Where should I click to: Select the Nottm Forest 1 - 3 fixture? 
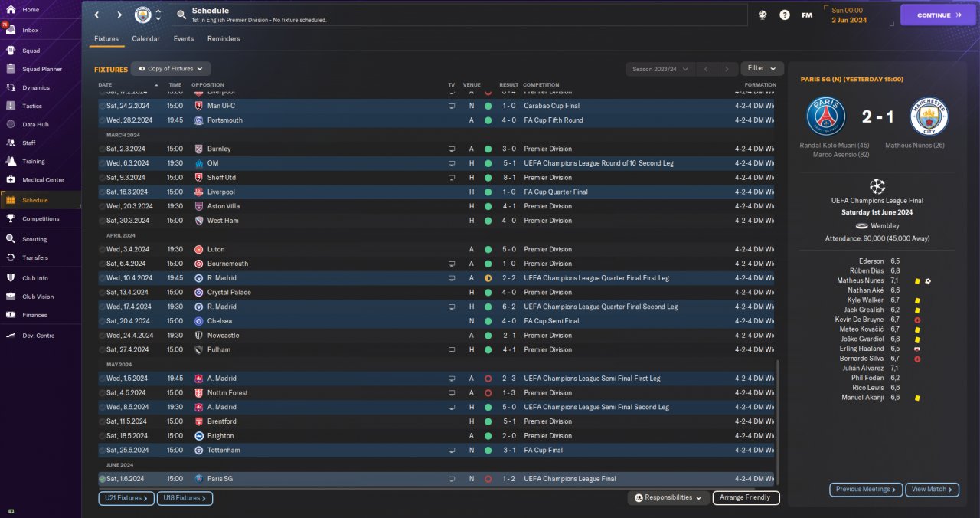click(x=436, y=392)
